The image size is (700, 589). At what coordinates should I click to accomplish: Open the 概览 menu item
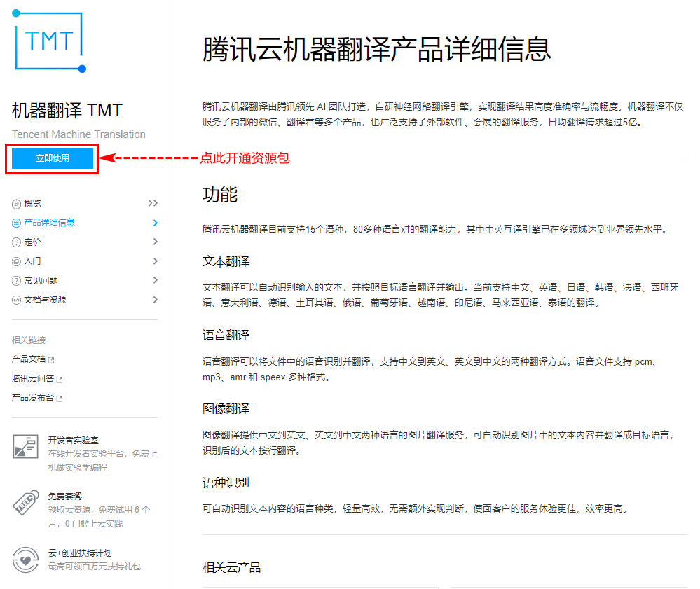pos(32,204)
